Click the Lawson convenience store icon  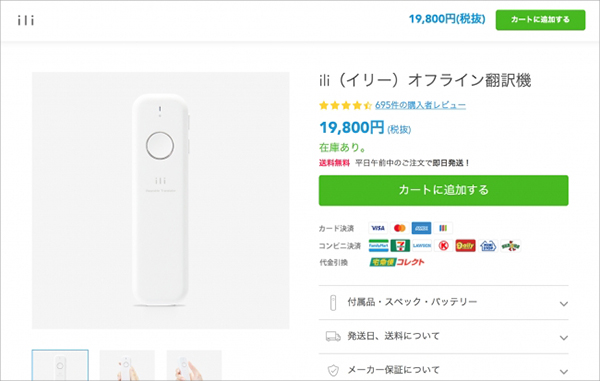pos(422,246)
